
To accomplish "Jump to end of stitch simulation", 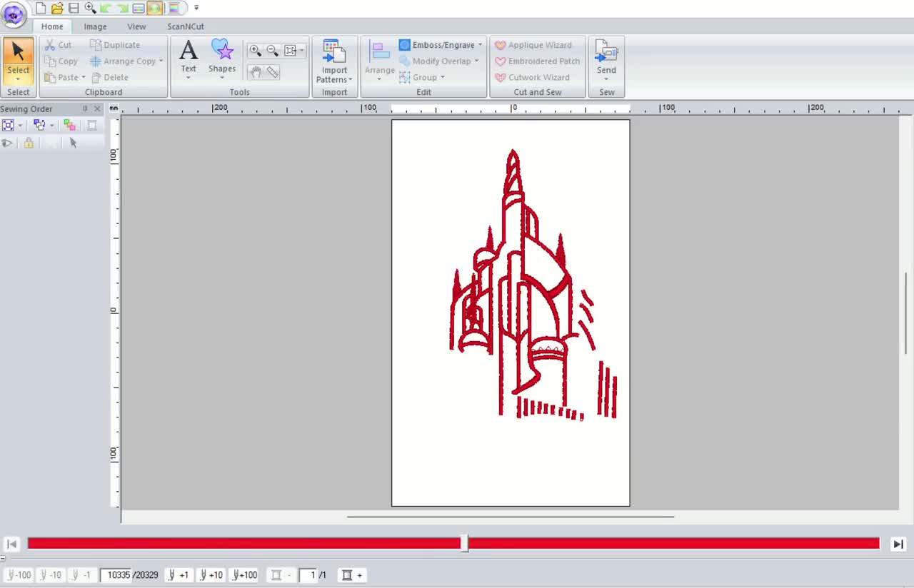I will (898, 544).
